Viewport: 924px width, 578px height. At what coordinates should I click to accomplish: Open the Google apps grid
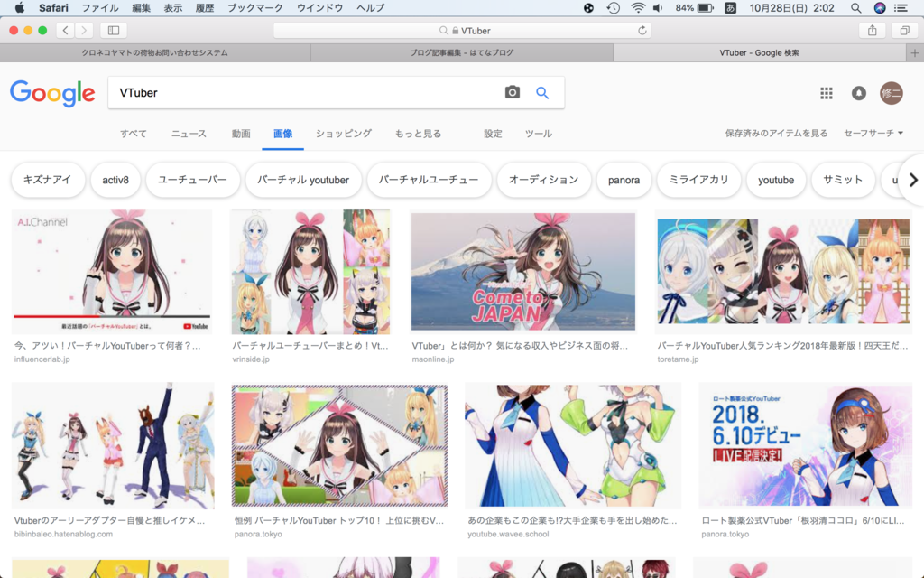click(827, 92)
